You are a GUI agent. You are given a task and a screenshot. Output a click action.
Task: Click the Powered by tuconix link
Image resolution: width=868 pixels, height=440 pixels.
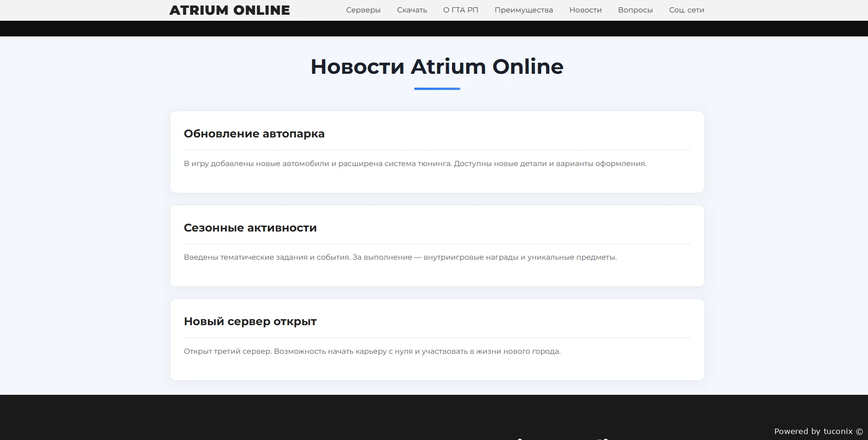point(818,431)
